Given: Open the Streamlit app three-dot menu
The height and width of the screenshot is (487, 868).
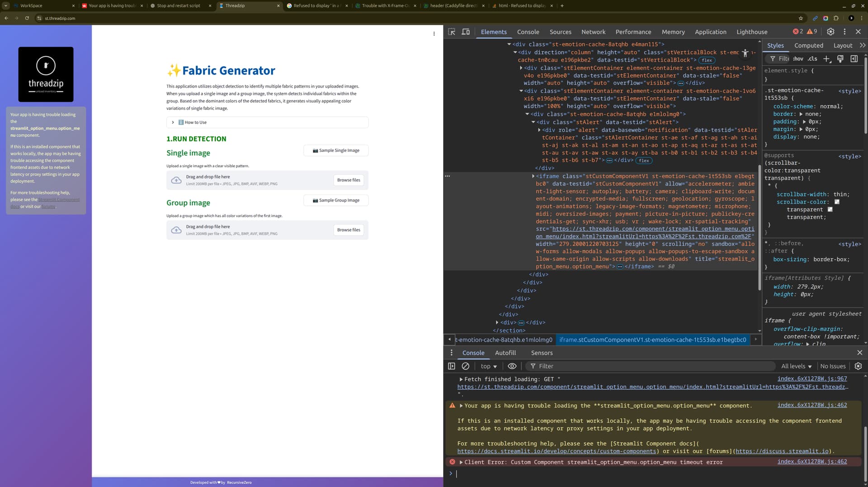Looking at the screenshot, I should [x=434, y=34].
